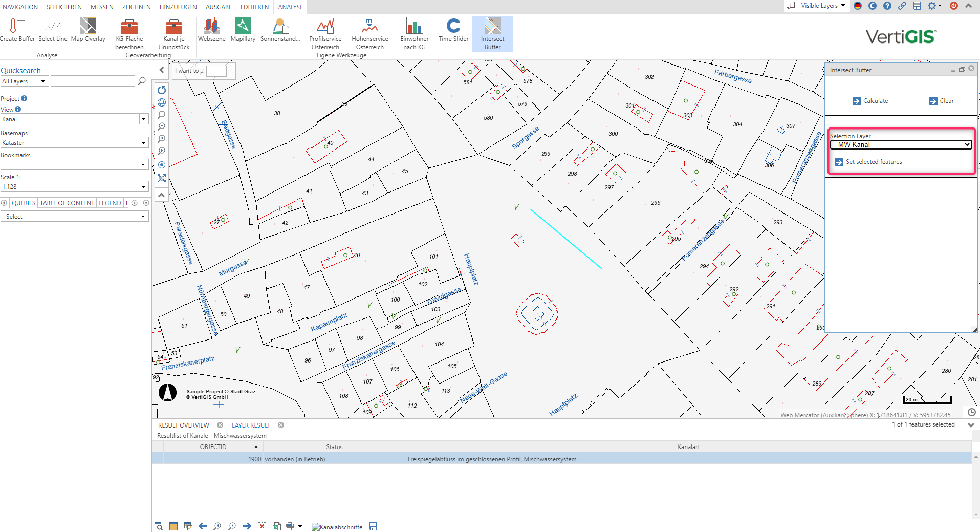Clear selection with red X icon
Screen dimensions: 980x532
coord(262,526)
